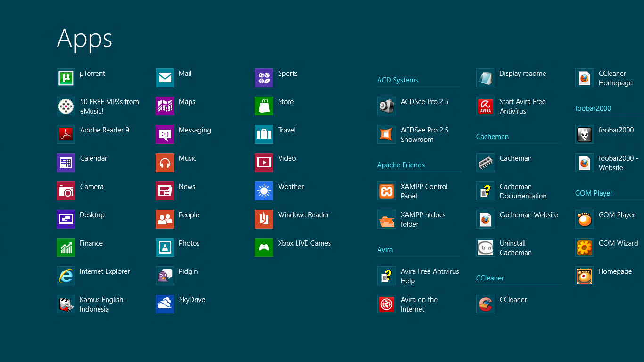Launch the CCleaner icon
The height and width of the screenshot is (362, 644).
pos(486,304)
